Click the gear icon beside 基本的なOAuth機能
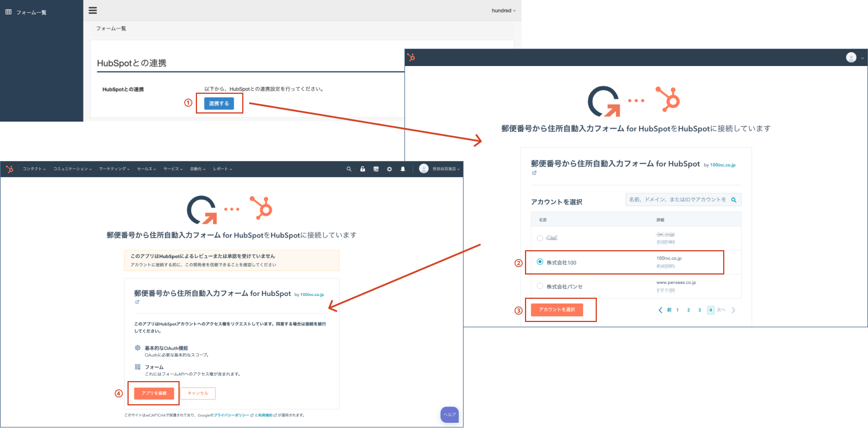This screenshot has width=868, height=428. point(138,348)
